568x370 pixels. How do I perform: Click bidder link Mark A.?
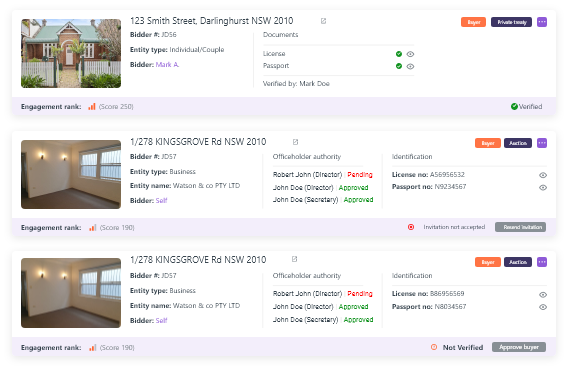167,65
